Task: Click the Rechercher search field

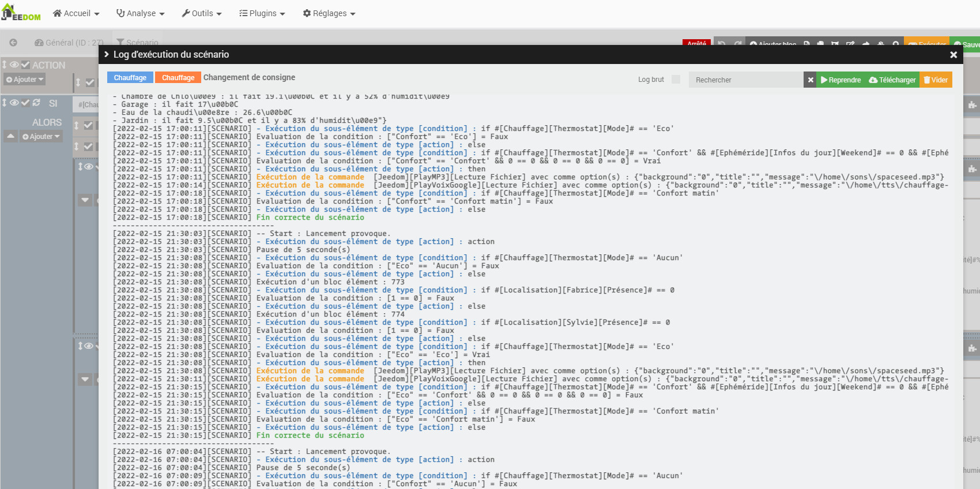Action: pyautogui.click(x=746, y=80)
